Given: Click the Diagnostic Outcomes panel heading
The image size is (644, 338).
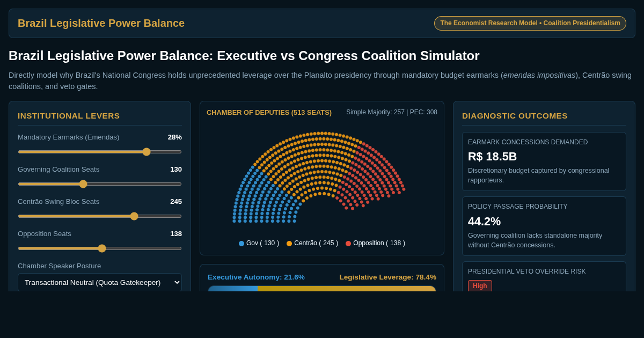Looking at the screenshot, I should [x=515, y=115].
